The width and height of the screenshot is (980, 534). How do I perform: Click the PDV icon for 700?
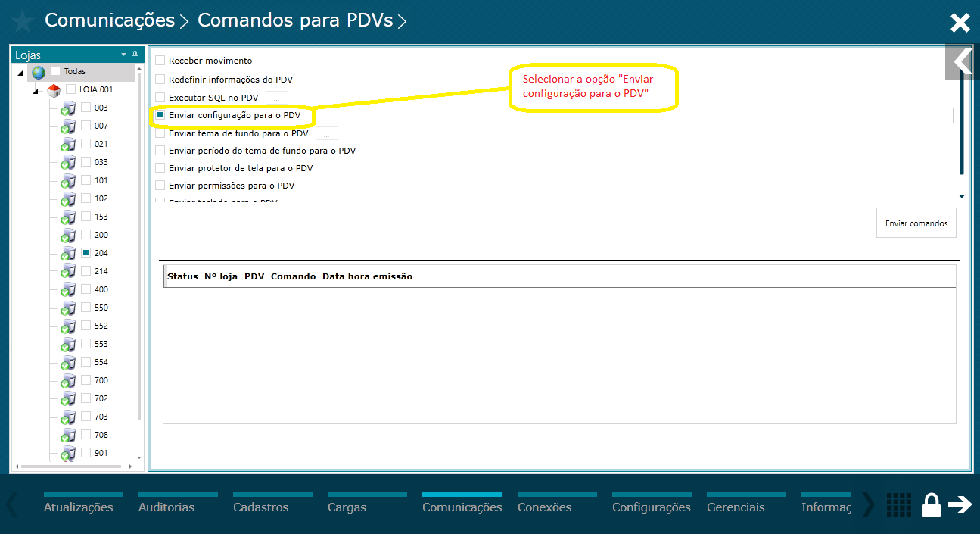pyautogui.click(x=68, y=381)
